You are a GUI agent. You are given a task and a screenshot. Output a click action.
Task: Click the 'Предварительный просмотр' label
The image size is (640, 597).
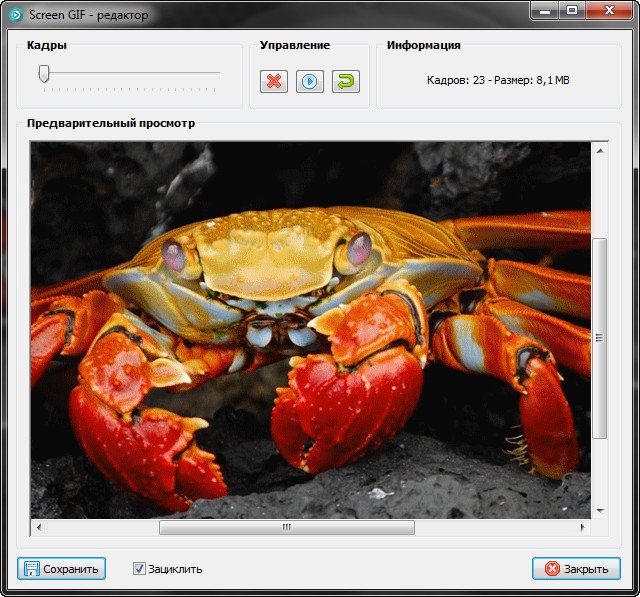click(x=111, y=123)
